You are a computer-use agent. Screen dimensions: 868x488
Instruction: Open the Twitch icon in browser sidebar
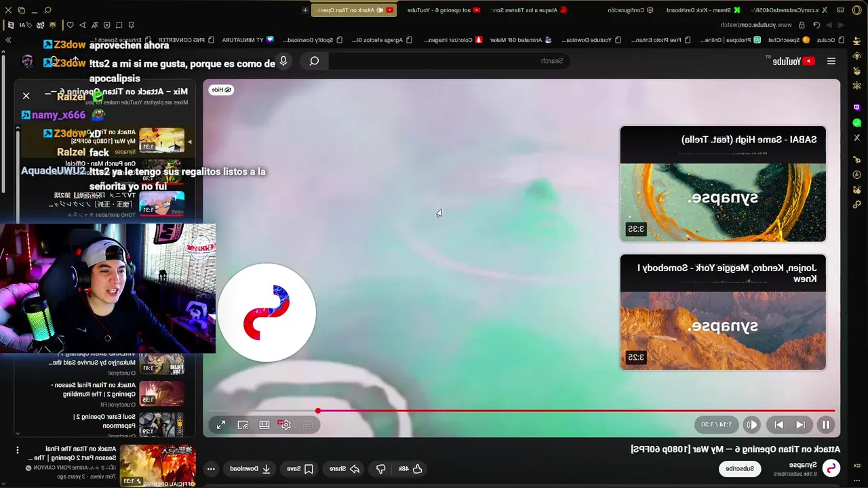pyautogui.click(x=857, y=107)
